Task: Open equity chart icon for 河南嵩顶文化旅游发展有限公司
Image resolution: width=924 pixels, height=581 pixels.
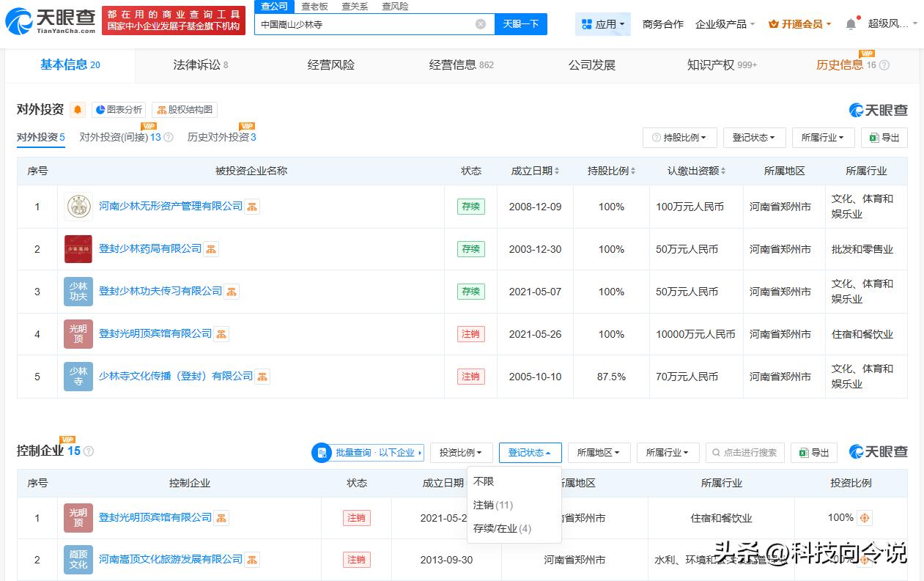Action: pyautogui.click(x=252, y=560)
